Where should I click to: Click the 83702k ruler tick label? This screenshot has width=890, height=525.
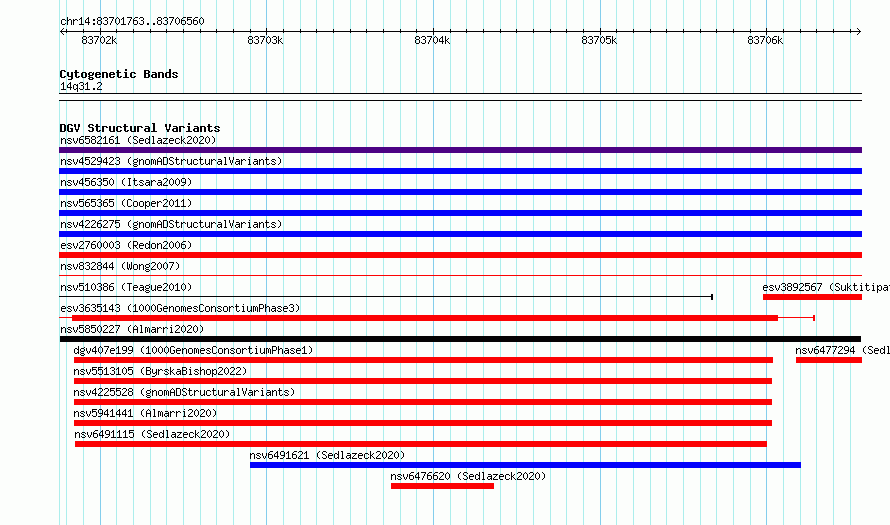pos(99,40)
